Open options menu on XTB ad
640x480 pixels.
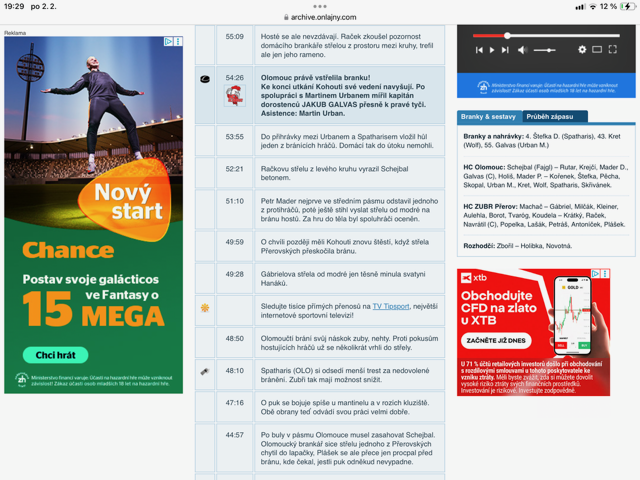click(605, 274)
